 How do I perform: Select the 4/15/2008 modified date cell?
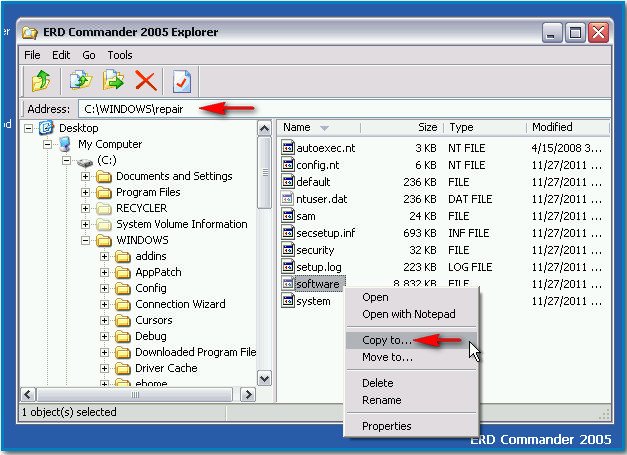click(x=566, y=148)
